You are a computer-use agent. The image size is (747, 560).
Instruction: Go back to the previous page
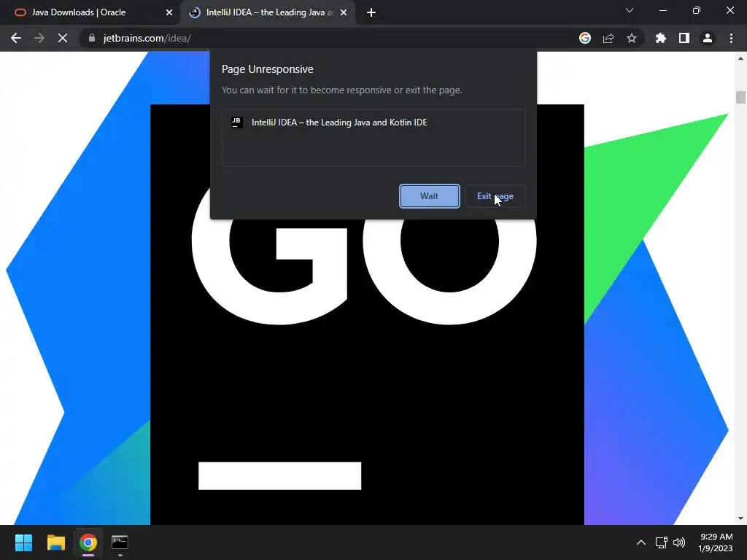[16, 38]
